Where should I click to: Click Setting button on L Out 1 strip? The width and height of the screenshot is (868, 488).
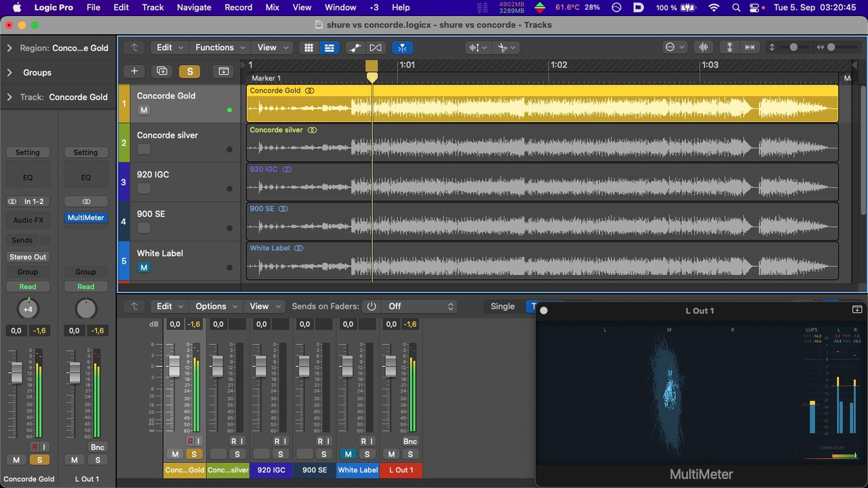click(x=86, y=152)
